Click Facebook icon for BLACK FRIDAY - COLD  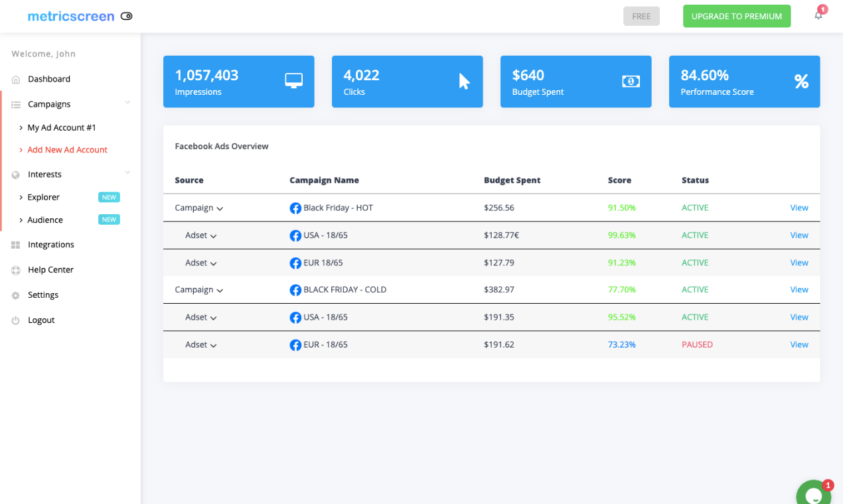tap(295, 290)
